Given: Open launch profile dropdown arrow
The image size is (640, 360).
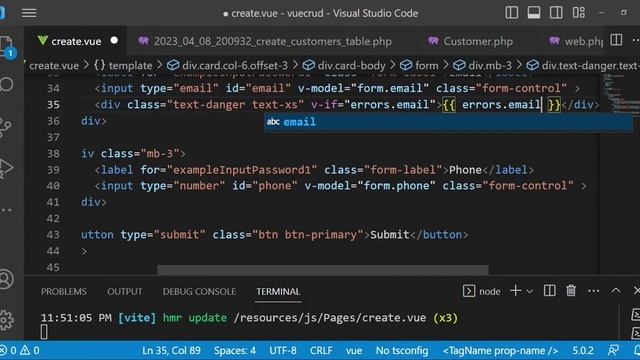Looking at the screenshot, I should click(x=530, y=291).
